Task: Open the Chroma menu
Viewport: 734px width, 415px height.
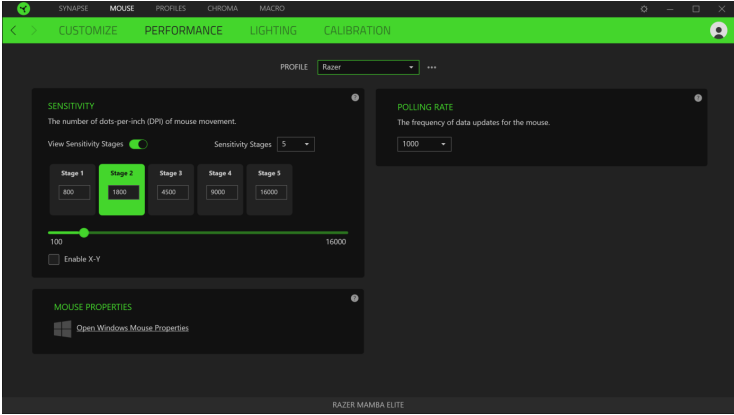Action: 222,8
